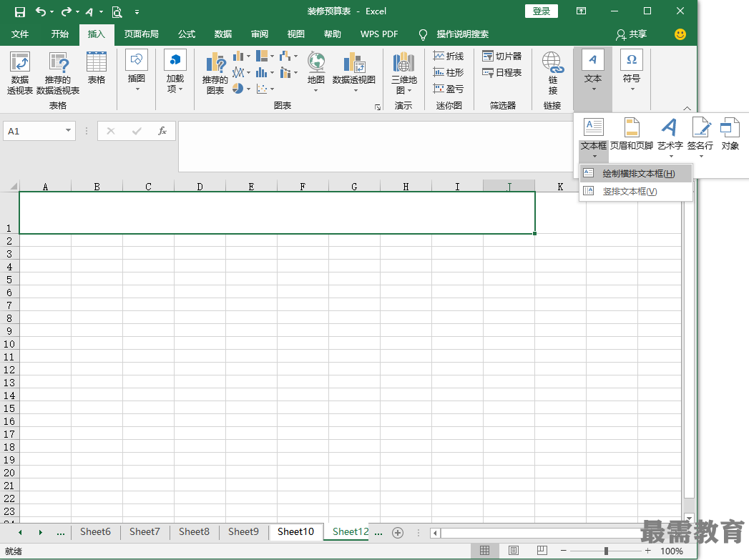Click the zoom level 100% label

click(672, 551)
